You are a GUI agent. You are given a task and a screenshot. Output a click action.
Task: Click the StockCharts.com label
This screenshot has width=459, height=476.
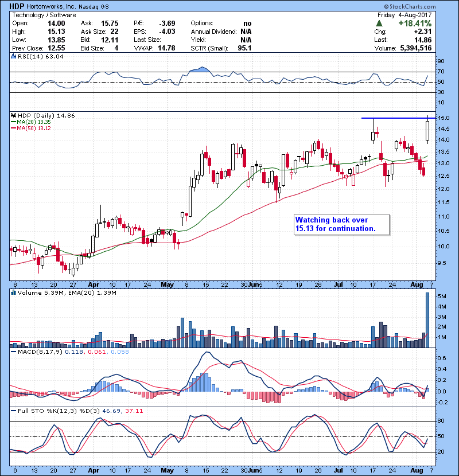[x=410, y=6]
